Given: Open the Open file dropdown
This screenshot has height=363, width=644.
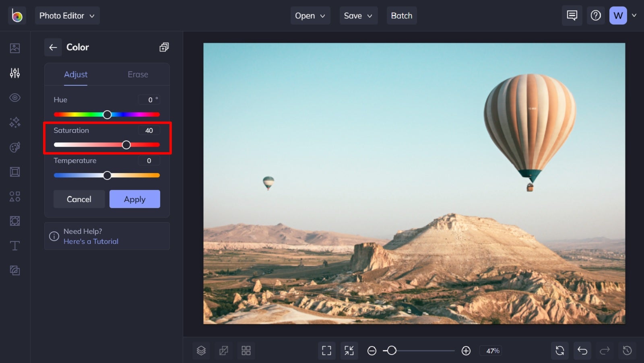Looking at the screenshot, I should coord(310,16).
